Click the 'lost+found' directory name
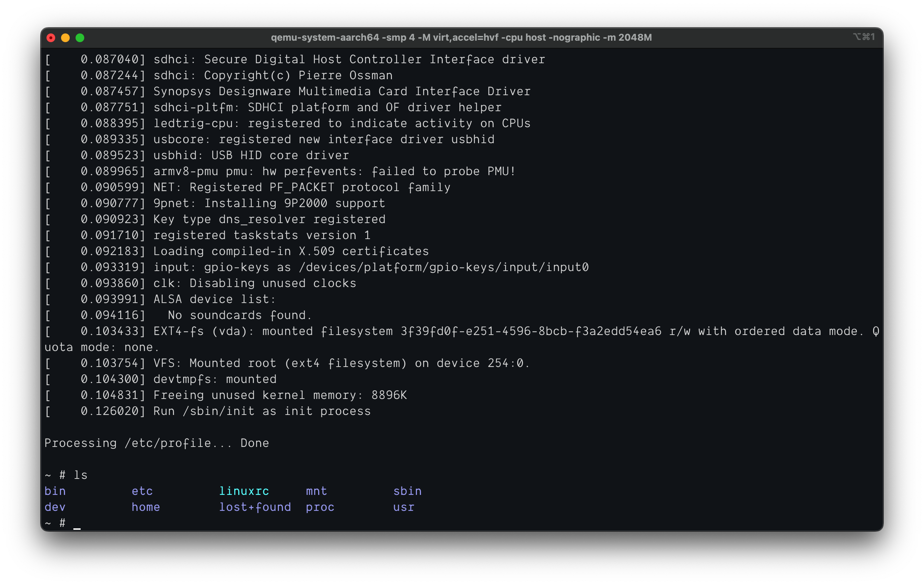 pos(255,507)
